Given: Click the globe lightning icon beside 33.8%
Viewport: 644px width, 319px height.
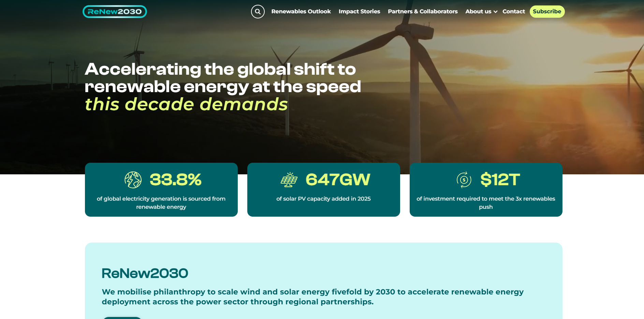Looking at the screenshot, I should coord(133,180).
